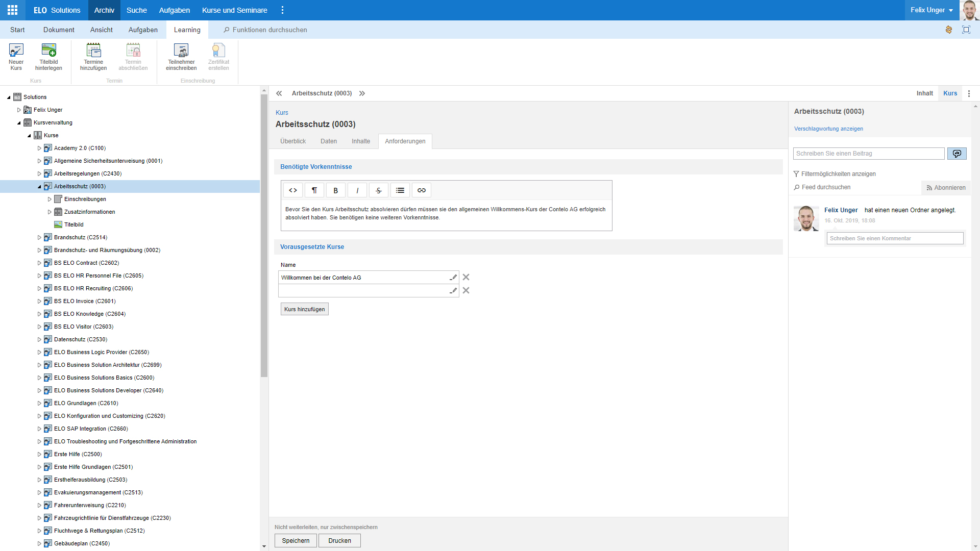Toggle the source code view in the editor
Image resolution: width=980 pixels, height=551 pixels.
[x=292, y=190]
